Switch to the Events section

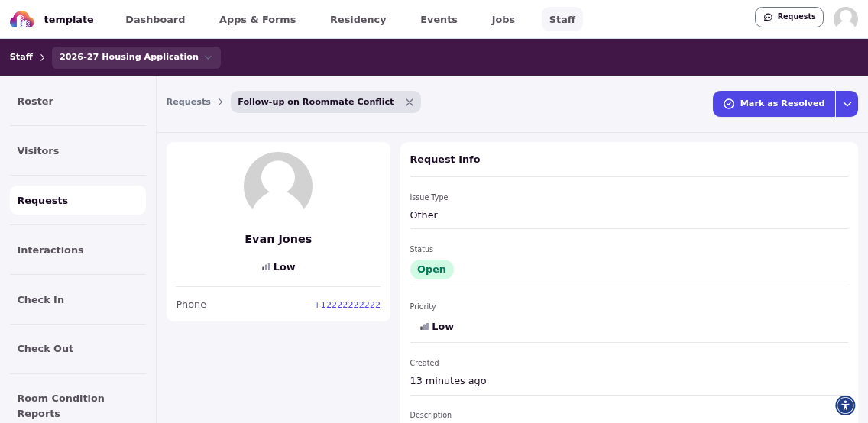pyautogui.click(x=439, y=19)
